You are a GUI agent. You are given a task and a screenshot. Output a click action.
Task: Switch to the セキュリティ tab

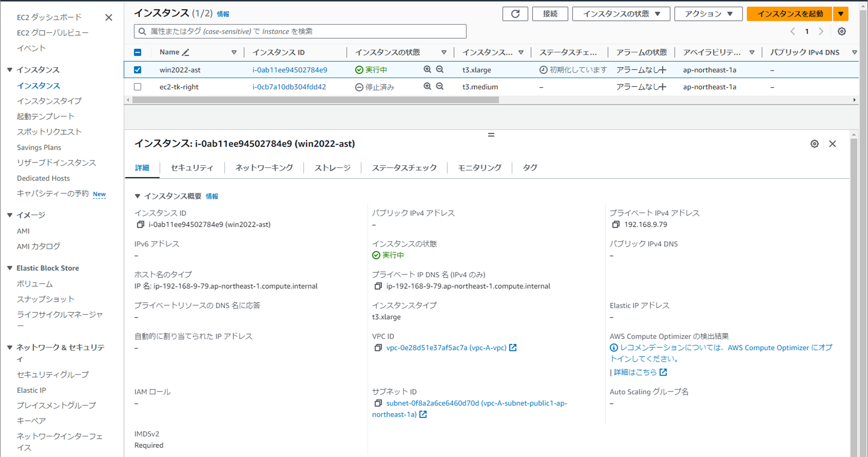(x=192, y=168)
